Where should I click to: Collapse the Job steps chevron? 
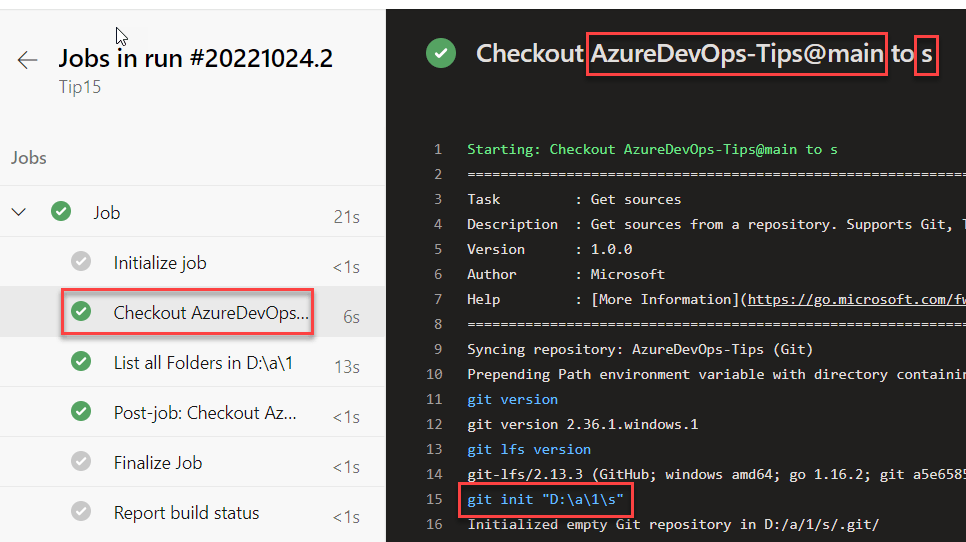19,212
